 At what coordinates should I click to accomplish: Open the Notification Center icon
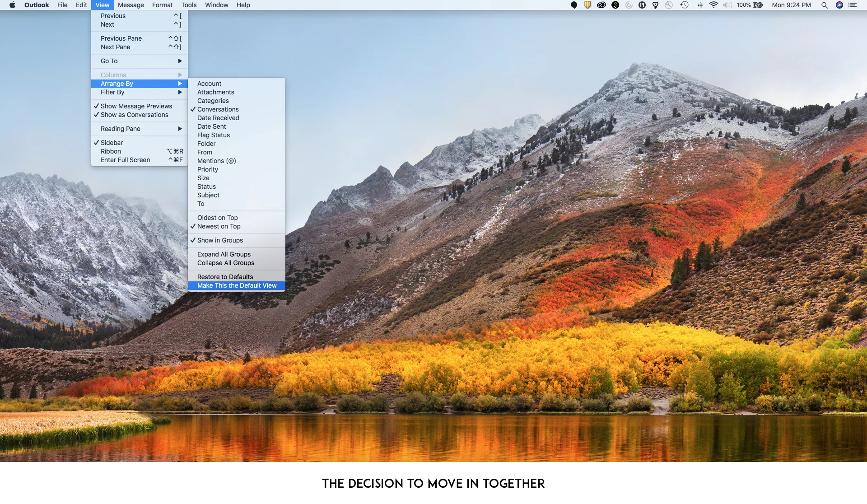pyautogui.click(x=853, y=5)
